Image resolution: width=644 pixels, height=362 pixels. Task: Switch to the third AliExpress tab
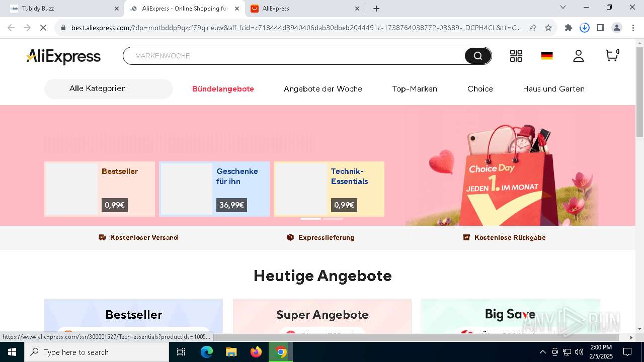(x=305, y=9)
